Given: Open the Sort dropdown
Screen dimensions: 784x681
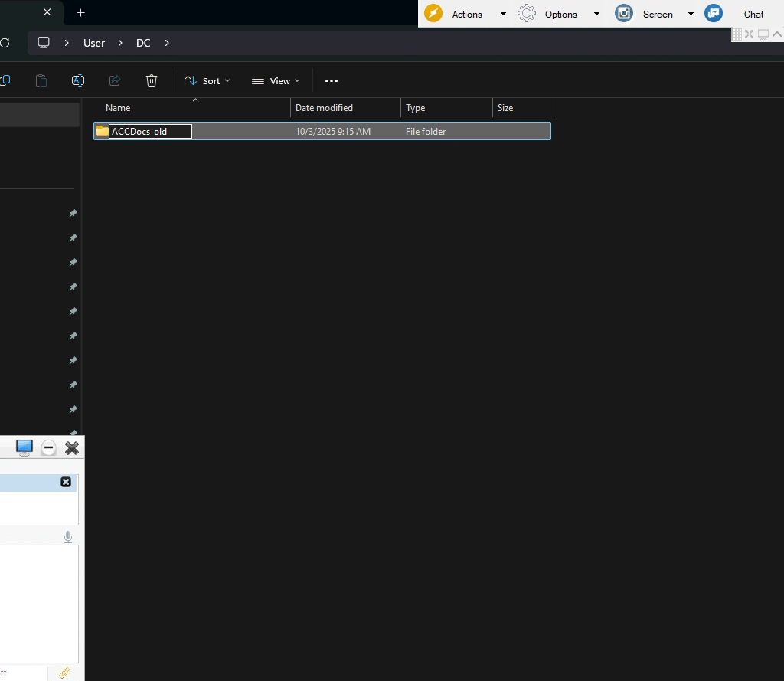Looking at the screenshot, I should pos(207,80).
